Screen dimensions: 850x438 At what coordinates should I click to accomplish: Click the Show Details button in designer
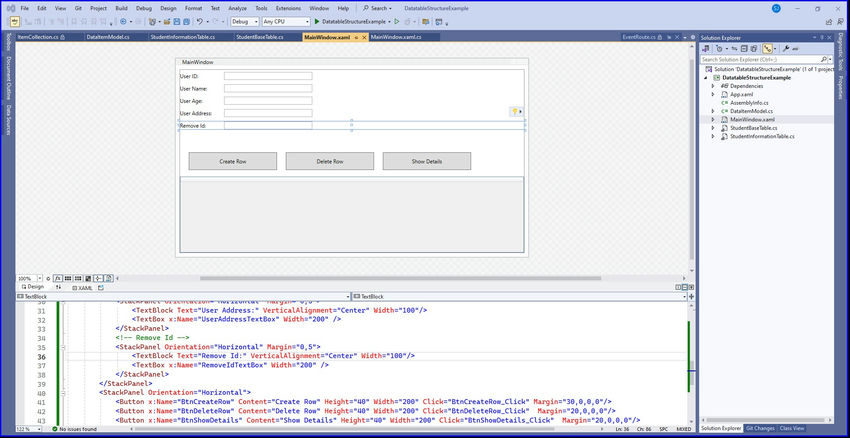(x=426, y=161)
